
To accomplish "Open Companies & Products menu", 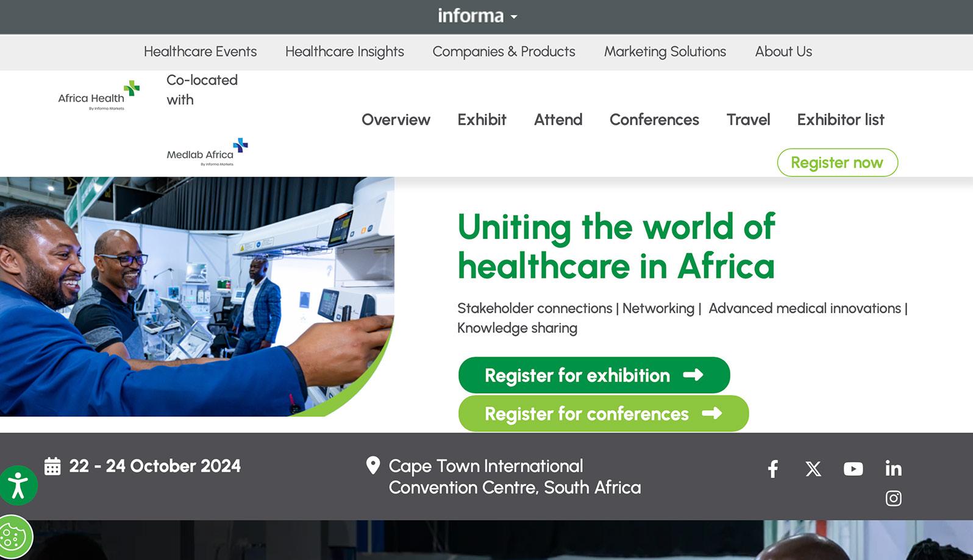I will click(x=504, y=52).
